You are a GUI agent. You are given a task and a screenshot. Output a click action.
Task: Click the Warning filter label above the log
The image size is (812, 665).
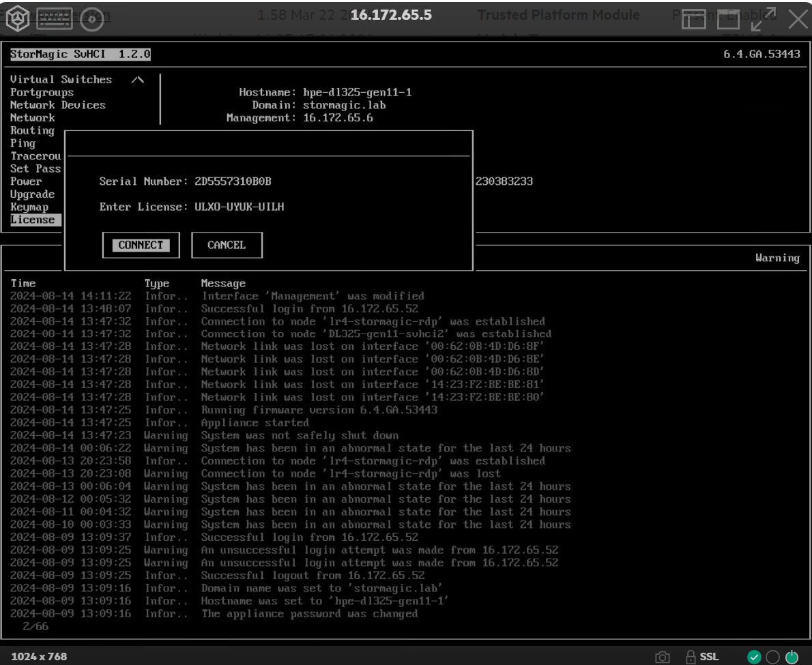tap(777, 258)
